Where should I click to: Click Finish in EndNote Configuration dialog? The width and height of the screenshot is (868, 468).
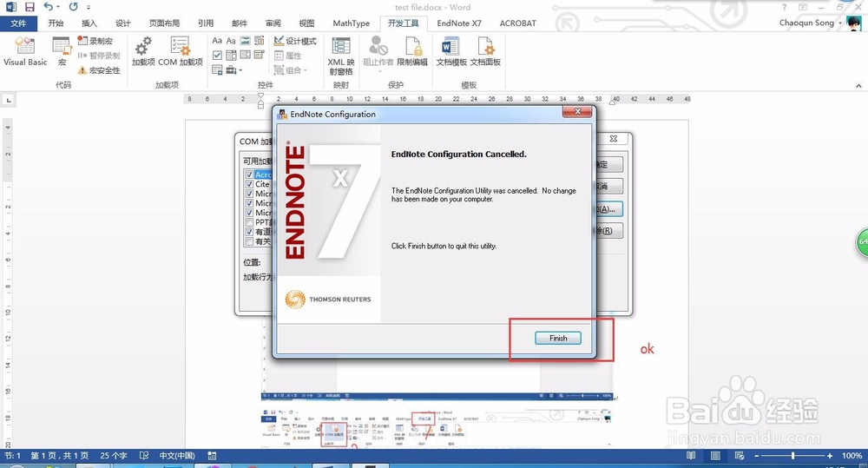point(558,338)
